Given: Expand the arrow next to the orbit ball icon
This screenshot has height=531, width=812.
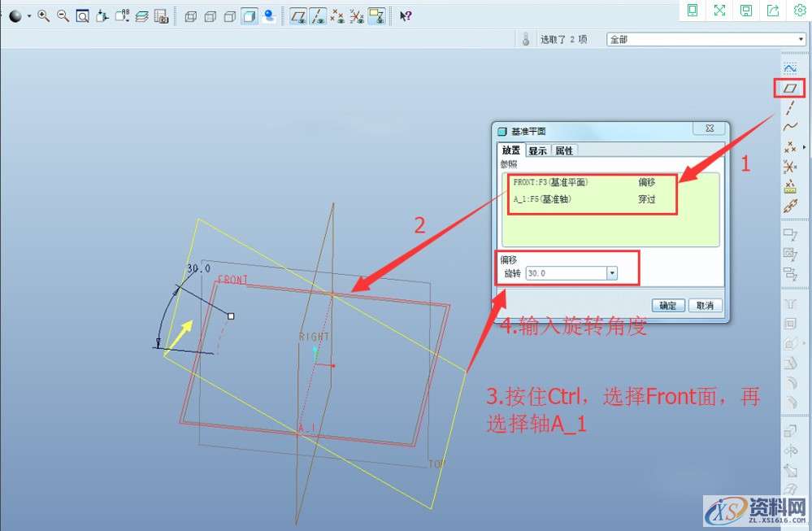Looking at the screenshot, I should (x=28, y=15).
